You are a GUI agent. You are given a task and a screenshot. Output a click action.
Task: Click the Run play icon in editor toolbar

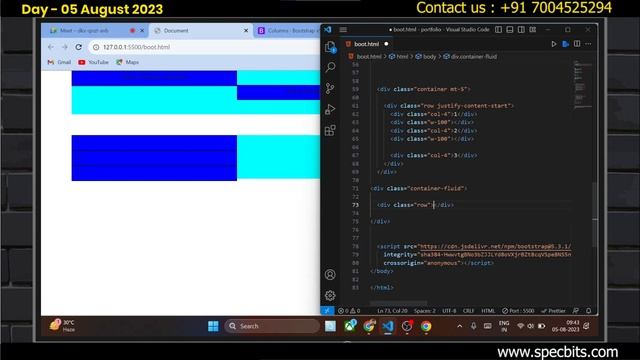(x=553, y=44)
